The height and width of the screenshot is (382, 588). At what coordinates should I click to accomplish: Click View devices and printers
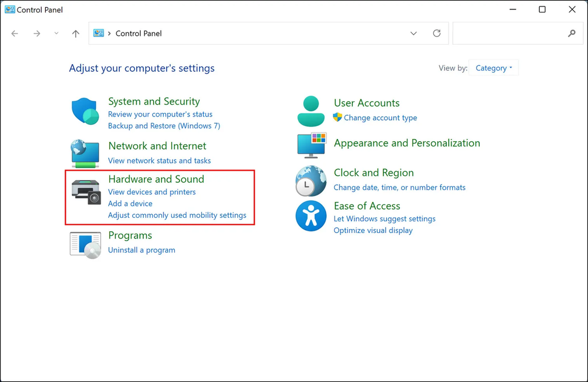coord(152,192)
